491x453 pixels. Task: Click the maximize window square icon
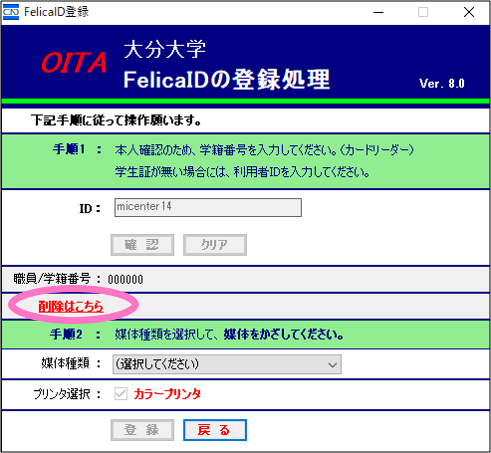pos(423,12)
